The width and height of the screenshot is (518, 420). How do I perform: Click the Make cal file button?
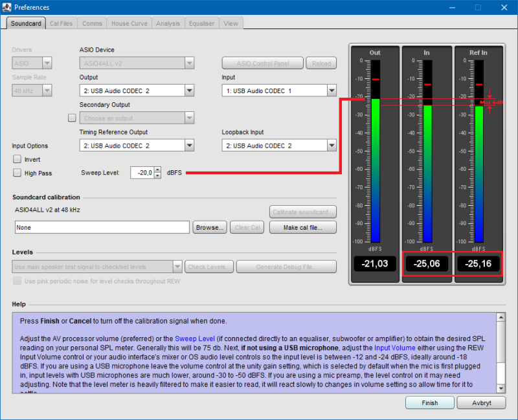303,228
